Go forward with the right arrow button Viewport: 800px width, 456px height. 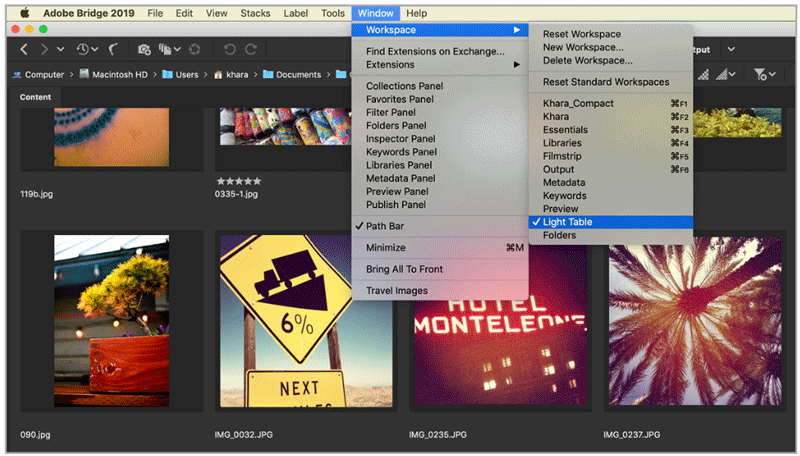tap(44, 49)
